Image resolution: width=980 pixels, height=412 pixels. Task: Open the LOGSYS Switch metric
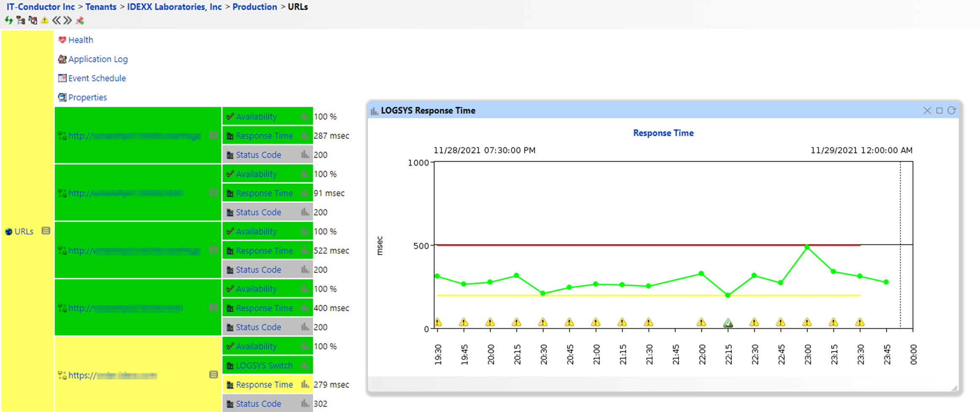click(264, 365)
